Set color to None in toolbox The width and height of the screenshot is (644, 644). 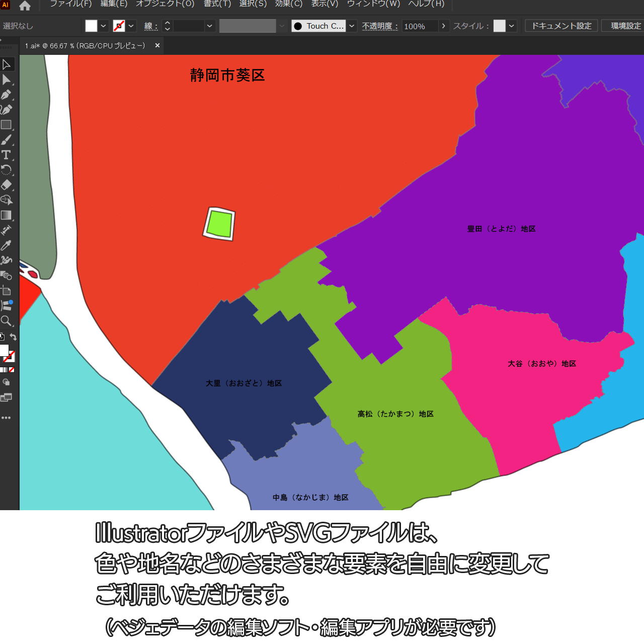12,370
